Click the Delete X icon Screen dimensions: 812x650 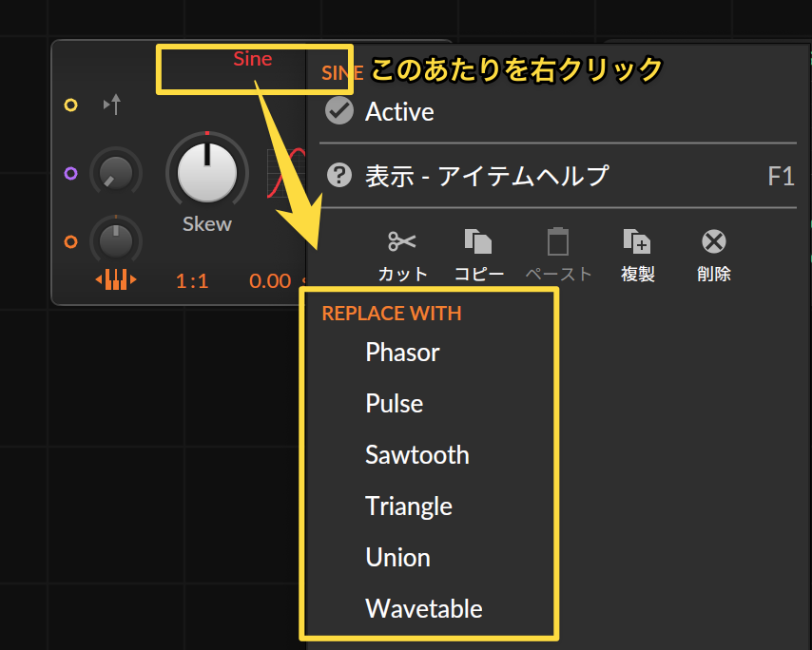coord(714,241)
